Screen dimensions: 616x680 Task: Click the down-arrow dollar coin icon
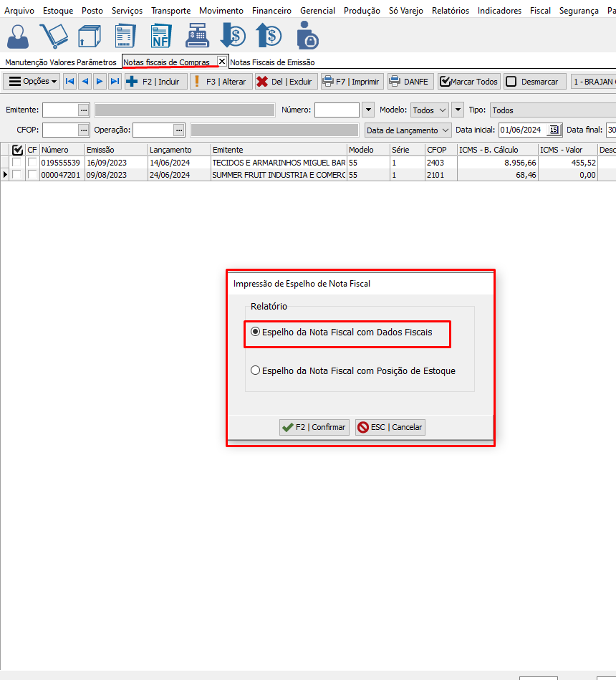pos(233,36)
